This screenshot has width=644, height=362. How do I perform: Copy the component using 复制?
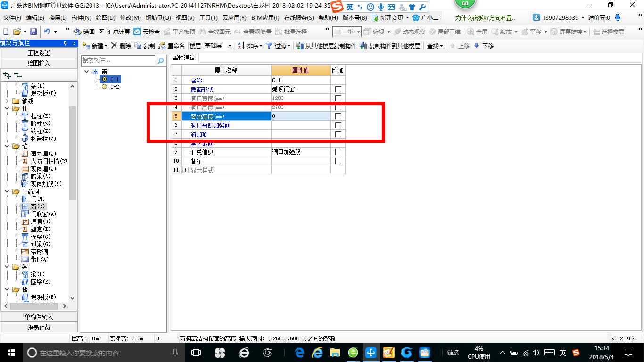click(145, 46)
